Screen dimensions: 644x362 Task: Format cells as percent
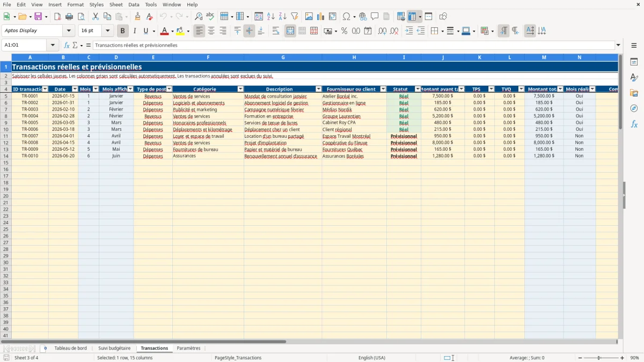344,31
